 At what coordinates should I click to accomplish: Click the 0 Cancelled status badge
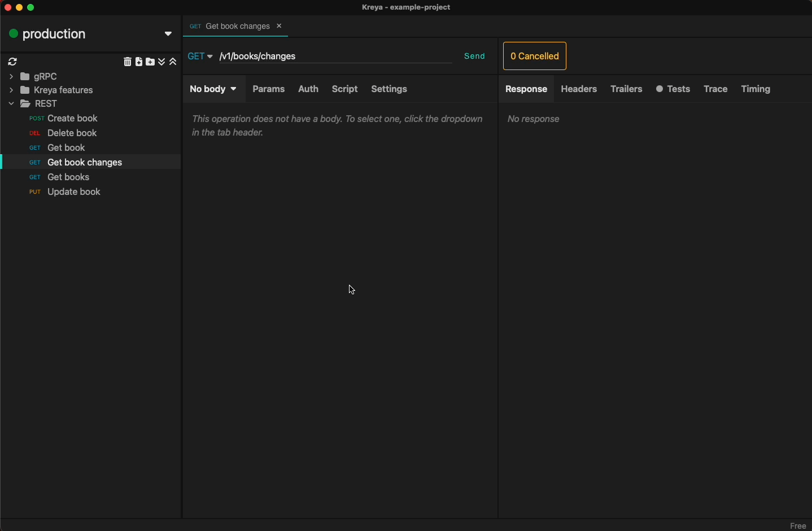point(535,56)
